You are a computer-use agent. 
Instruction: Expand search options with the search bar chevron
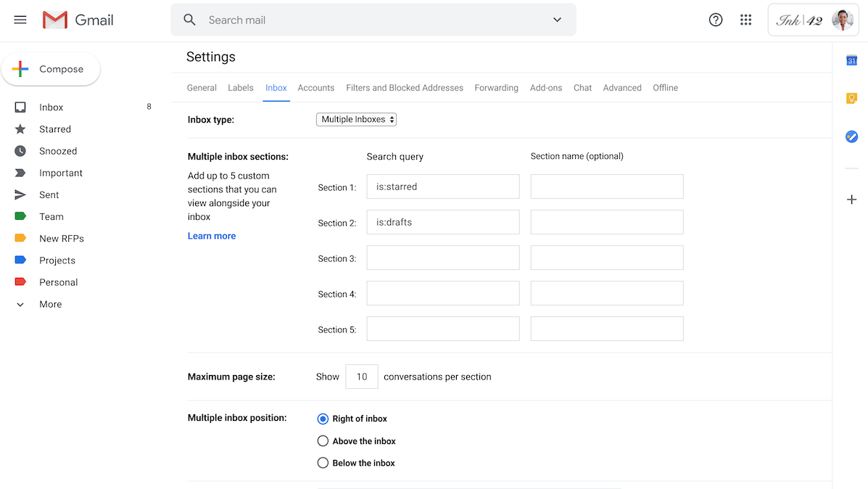pyautogui.click(x=557, y=20)
